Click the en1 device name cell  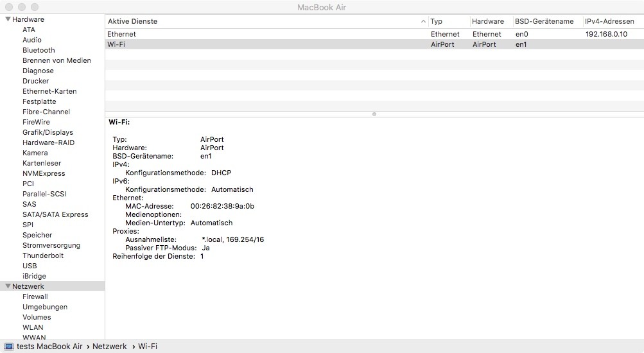coord(521,44)
